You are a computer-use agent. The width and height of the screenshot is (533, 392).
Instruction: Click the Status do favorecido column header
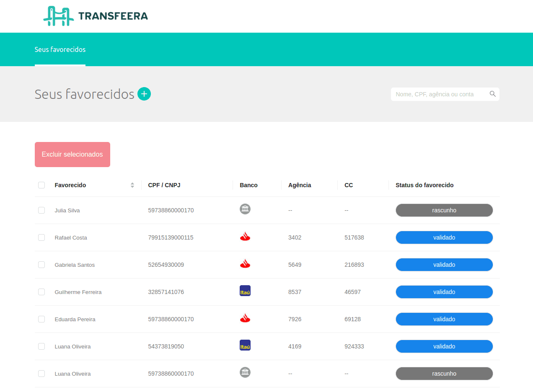(424, 185)
